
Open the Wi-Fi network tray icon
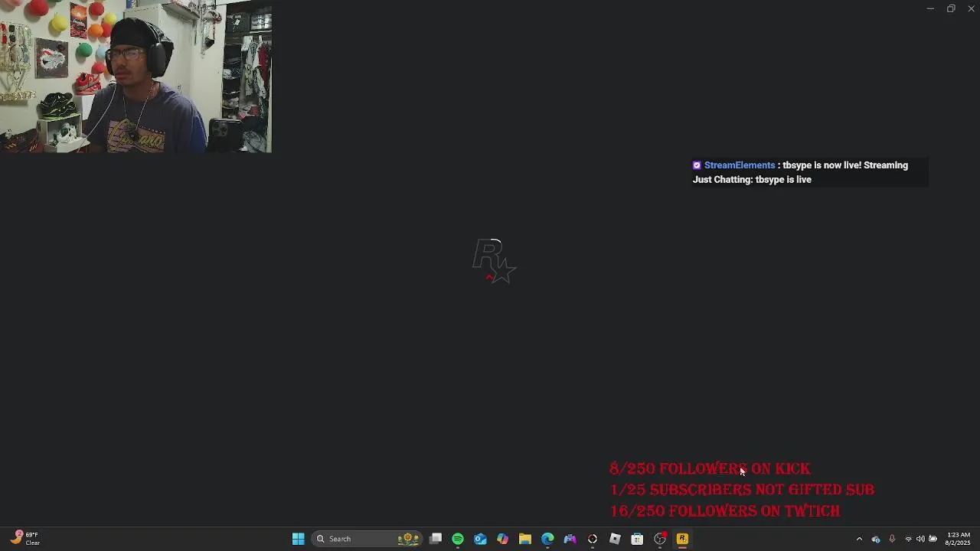point(908,539)
